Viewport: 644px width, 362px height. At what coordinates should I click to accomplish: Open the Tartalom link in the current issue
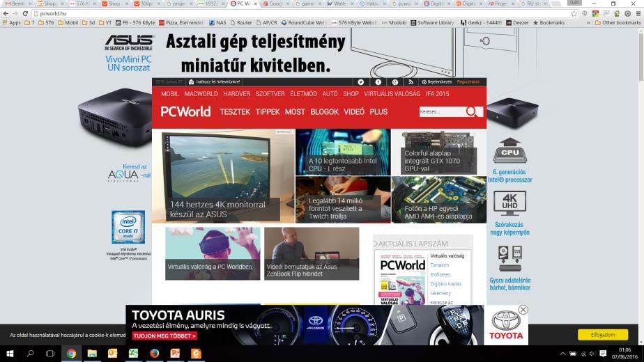[440, 265]
